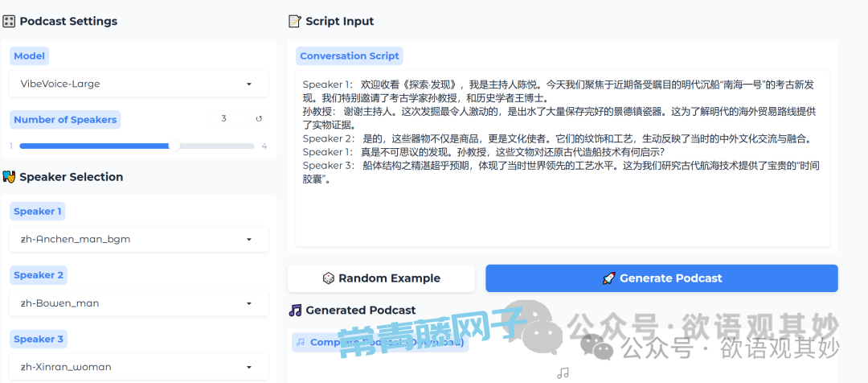The image size is (868, 383).
Task: Reset the Number of Speakers value
Action: (x=259, y=119)
